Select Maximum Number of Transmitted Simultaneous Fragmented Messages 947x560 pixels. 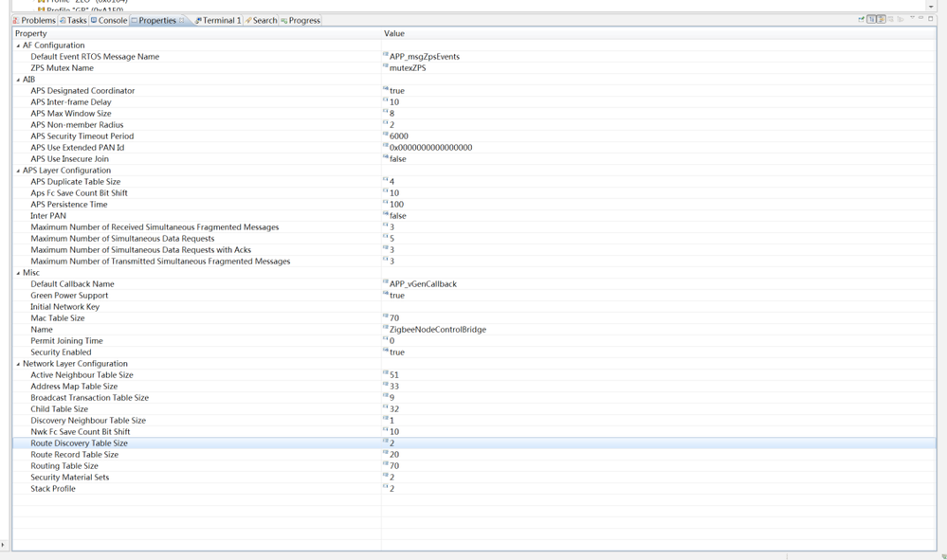(x=160, y=262)
